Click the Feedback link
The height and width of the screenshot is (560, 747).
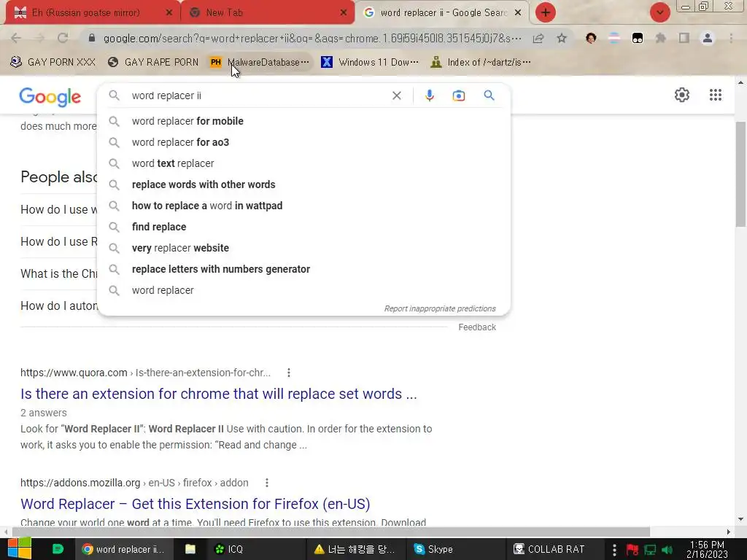point(477,327)
